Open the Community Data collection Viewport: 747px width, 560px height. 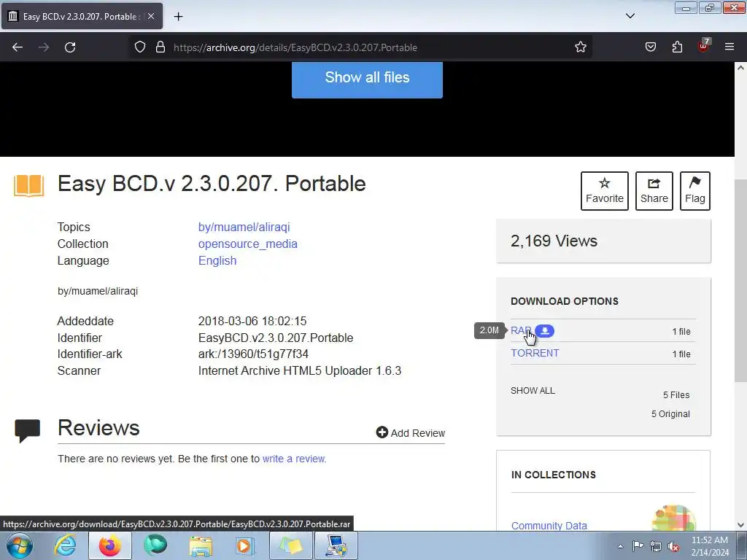pos(549,525)
